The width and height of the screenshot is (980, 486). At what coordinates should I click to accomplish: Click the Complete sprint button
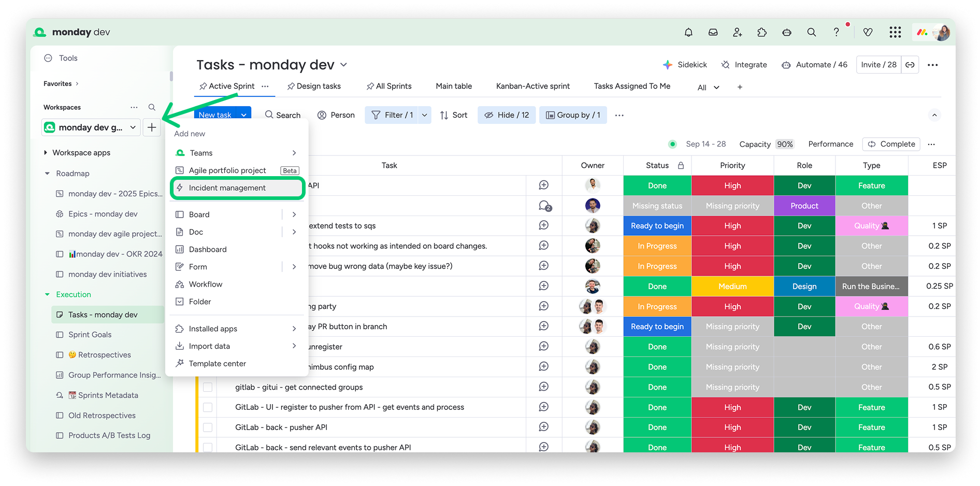(x=891, y=144)
